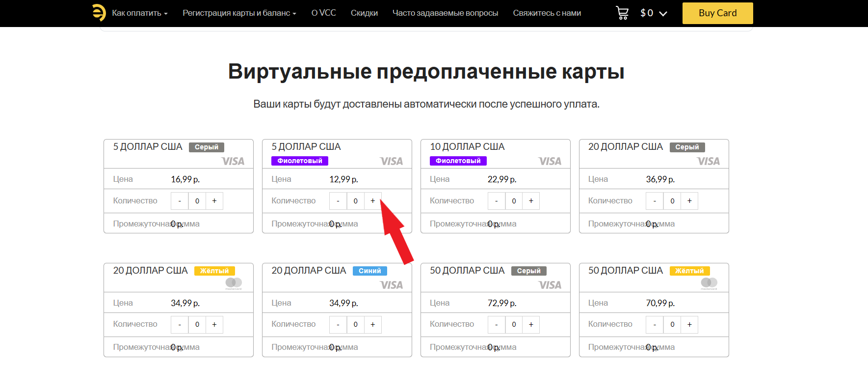Increase quantity of 10 USD purple card

pyautogui.click(x=531, y=201)
